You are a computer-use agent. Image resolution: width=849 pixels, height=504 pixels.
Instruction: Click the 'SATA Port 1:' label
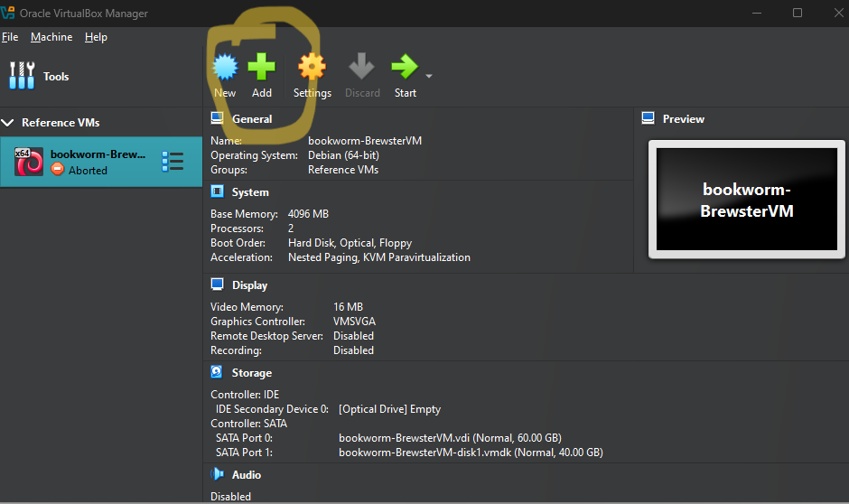coord(244,453)
